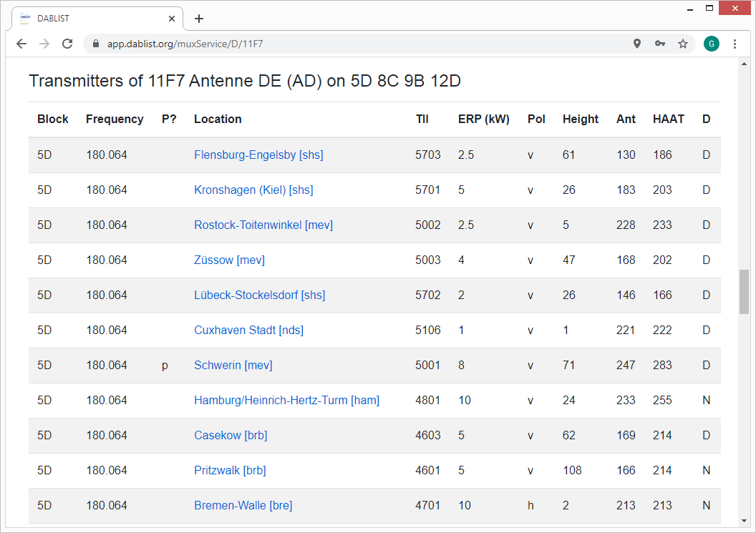Open the Schwerin [mev] transmitter link
Image resolution: width=756 pixels, height=533 pixels.
coord(233,365)
